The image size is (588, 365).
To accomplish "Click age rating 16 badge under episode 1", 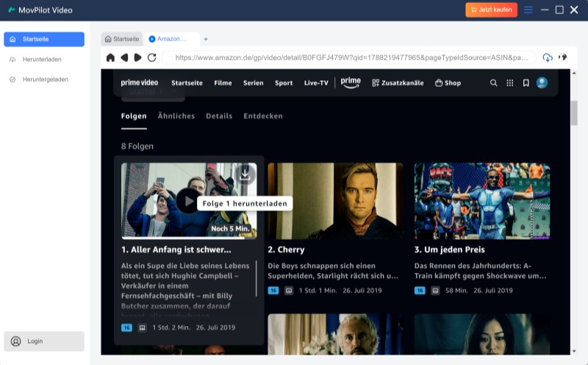I will click(x=126, y=327).
